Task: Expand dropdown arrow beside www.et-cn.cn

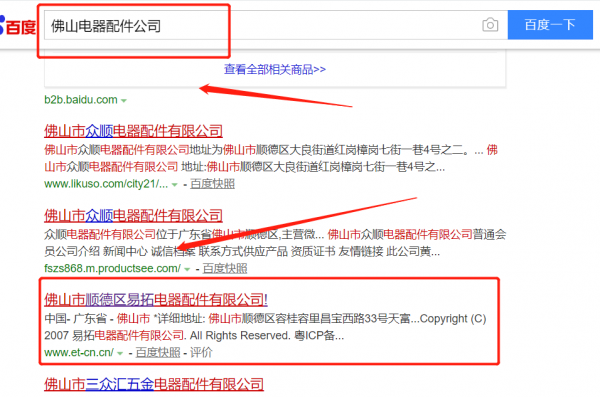Action: [x=120, y=353]
